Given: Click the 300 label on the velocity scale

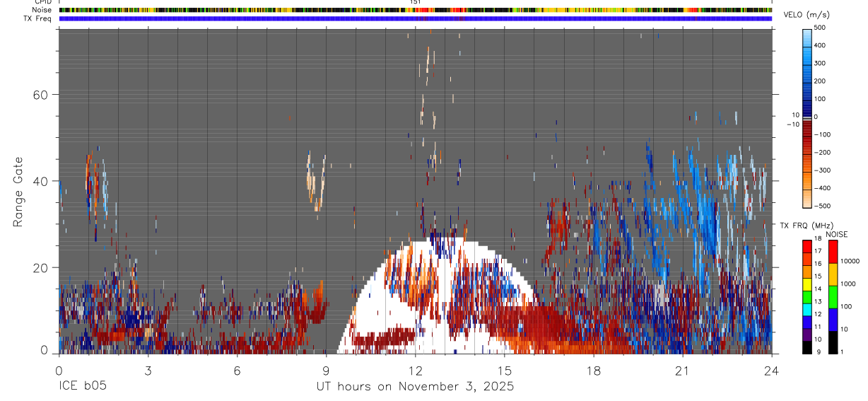Looking at the screenshot, I should [x=820, y=63].
